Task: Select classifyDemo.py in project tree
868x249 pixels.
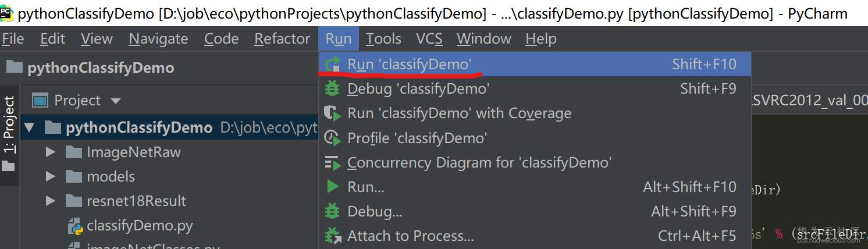Action: pos(140,226)
